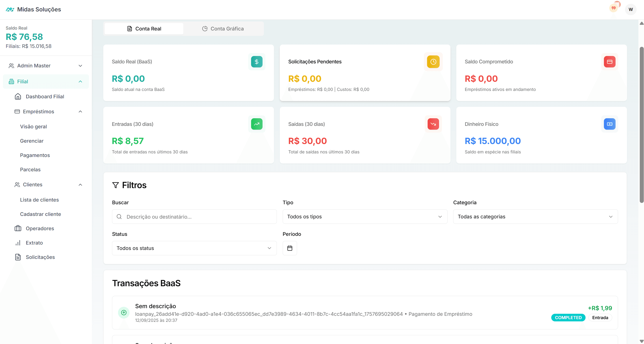Open Lista de clientes page
The image size is (644, 344).
click(39, 200)
